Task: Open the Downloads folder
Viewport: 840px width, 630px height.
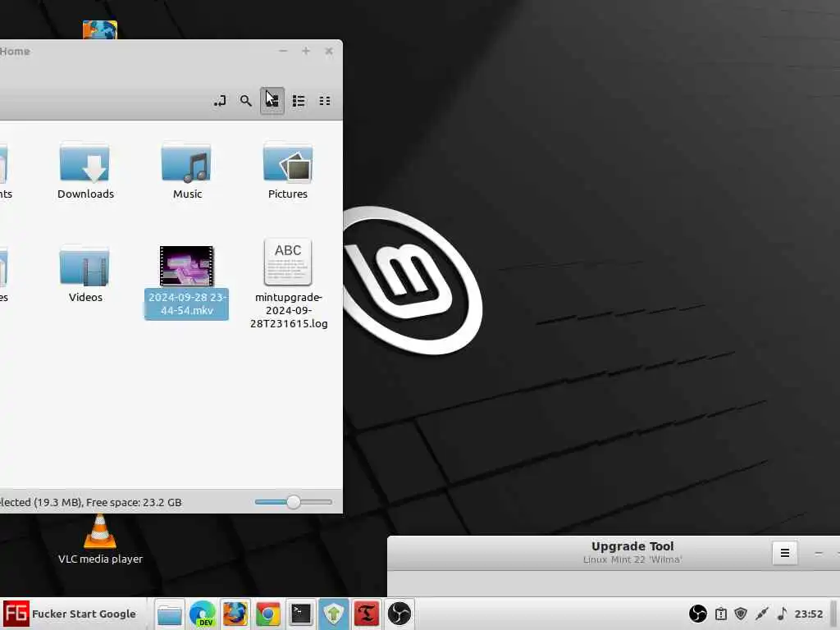Action: coord(85,171)
